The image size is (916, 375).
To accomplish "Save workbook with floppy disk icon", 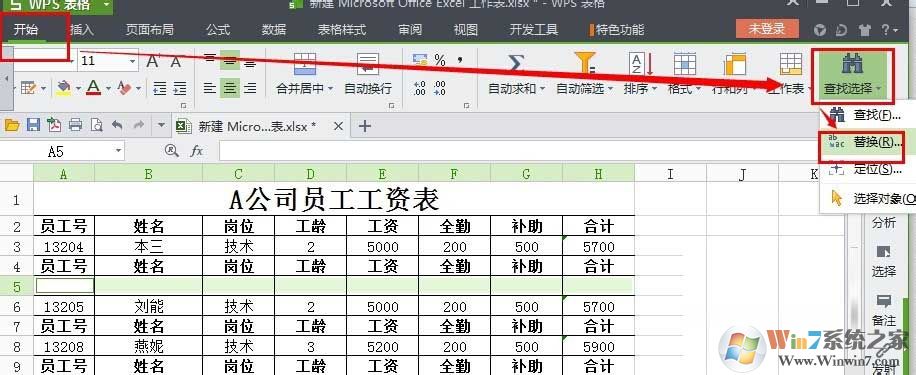I will point(33,125).
